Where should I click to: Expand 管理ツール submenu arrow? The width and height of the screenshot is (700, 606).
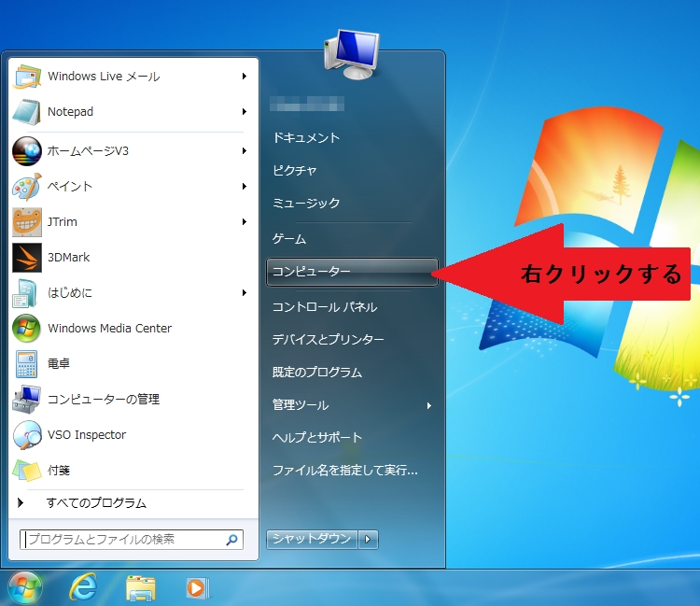[428, 405]
